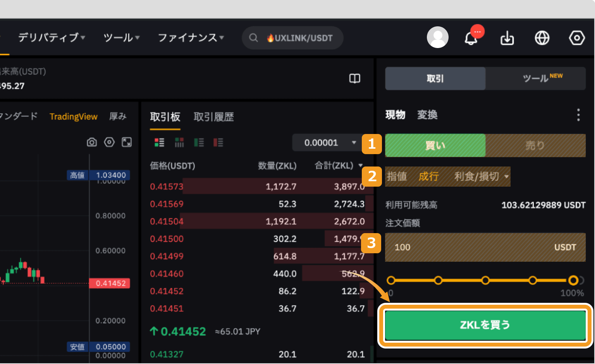
Task: Set slider to 50% point
Action: [485, 280]
